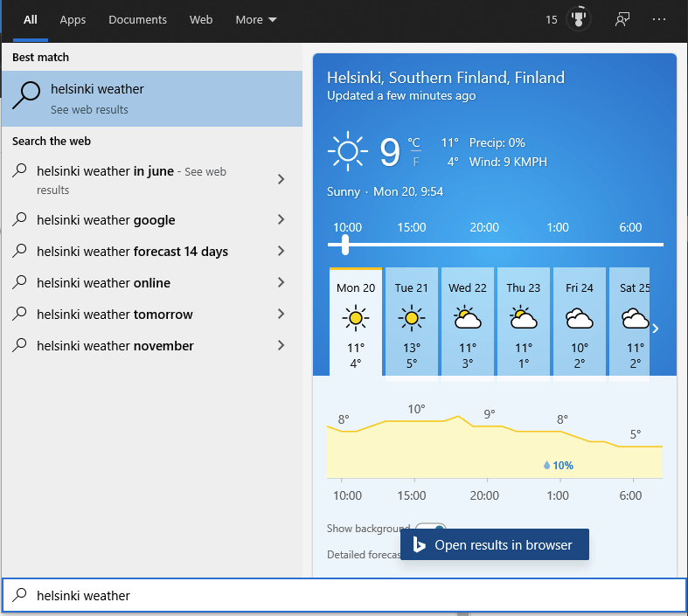This screenshot has width=688, height=616.
Task: Switch to the Documents tab
Action: pyautogui.click(x=138, y=20)
